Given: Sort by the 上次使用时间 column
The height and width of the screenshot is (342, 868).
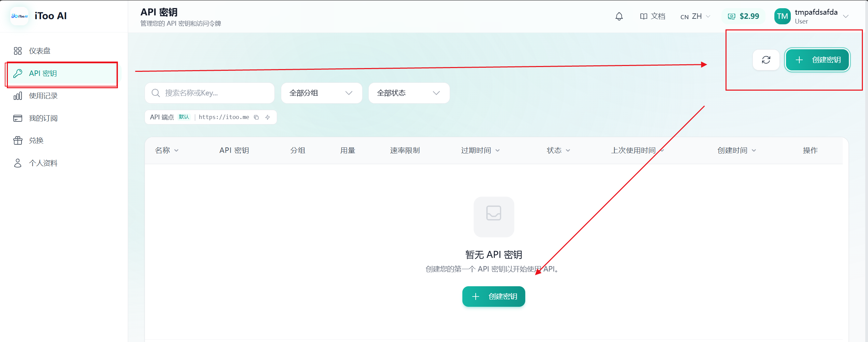Looking at the screenshot, I should pos(638,150).
